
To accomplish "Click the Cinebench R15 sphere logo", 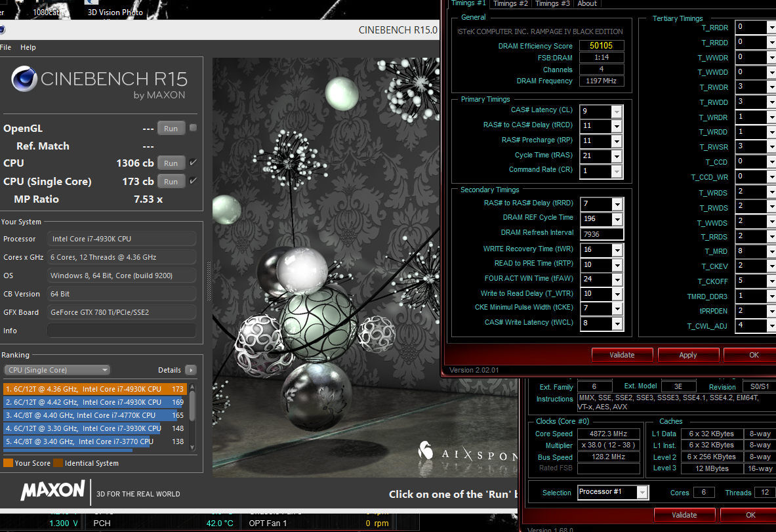I will coord(24,79).
